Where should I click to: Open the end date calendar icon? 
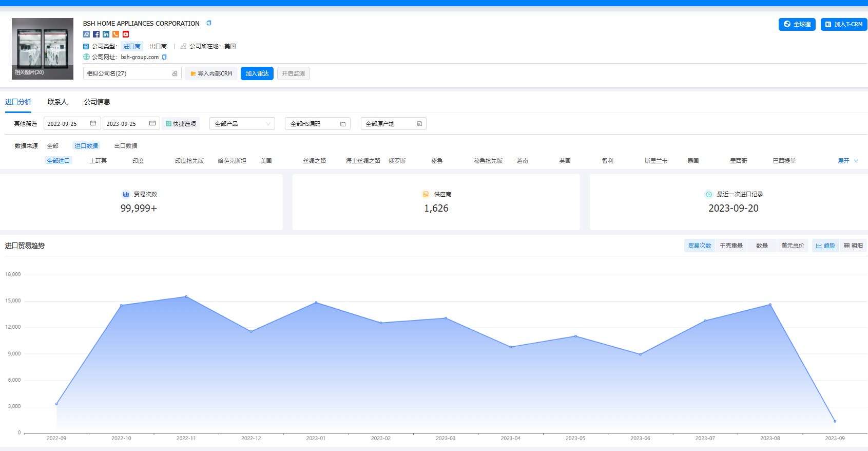coord(152,123)
